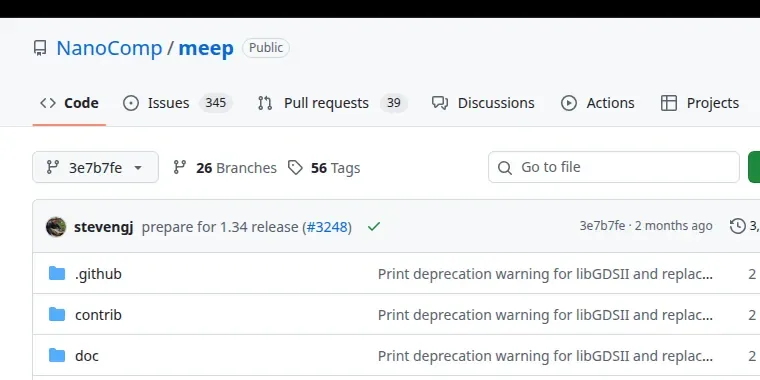Open the commit message in the doc row
This screenshot has height=380, width=760.
pos(545,356)
